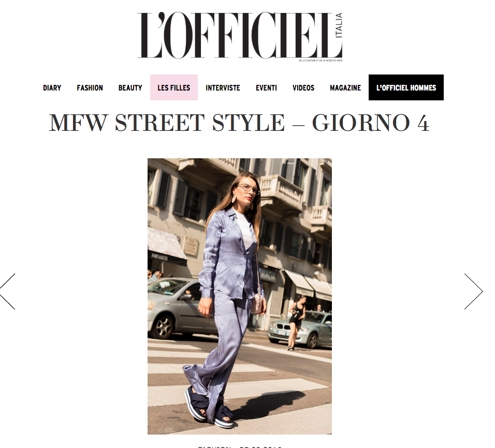Image resolution: width=495 pixels, height=448 pixels.
Task: Click the vertical ITALIA edition label
Action: pos(339,25)
